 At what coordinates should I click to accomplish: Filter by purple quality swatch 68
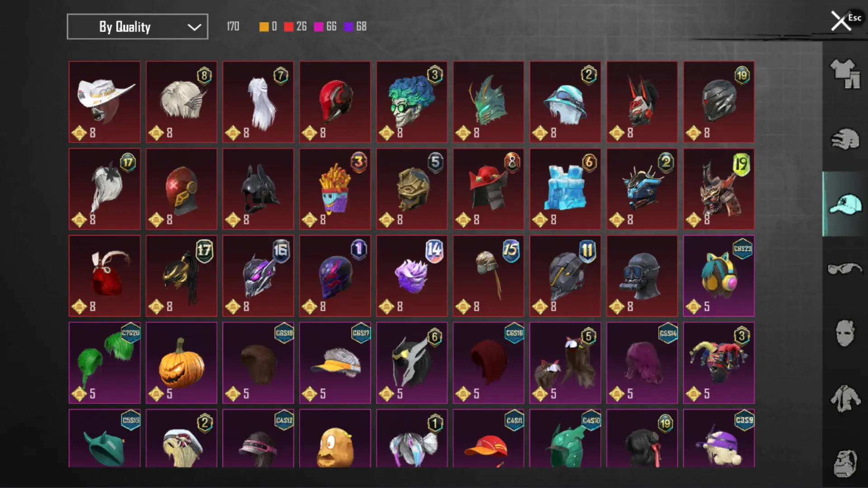355,27
